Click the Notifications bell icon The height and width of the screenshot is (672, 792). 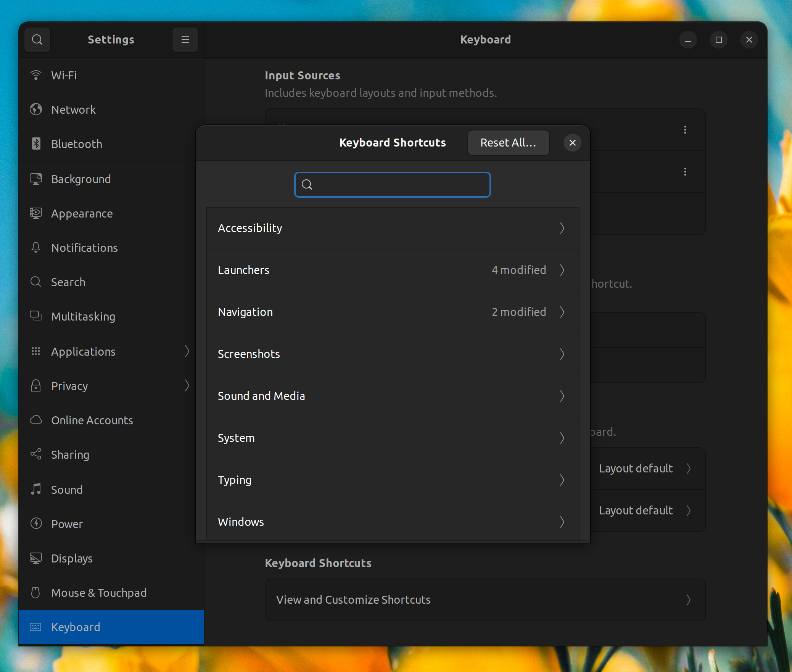[x=36, y=248]
